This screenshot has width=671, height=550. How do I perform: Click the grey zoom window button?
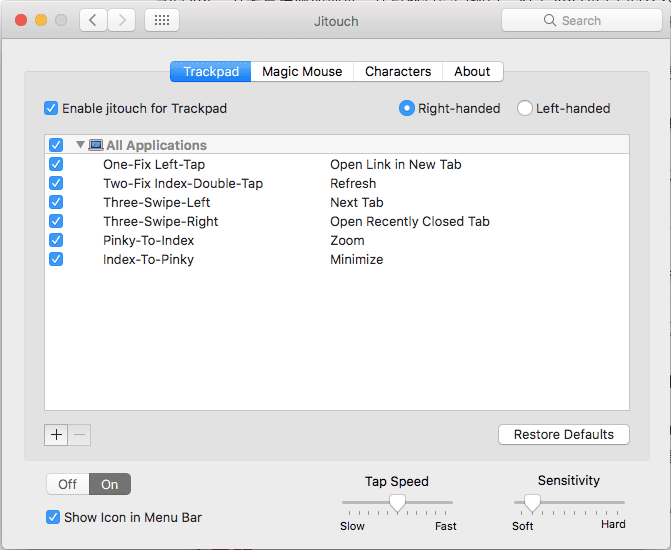(61, 20)
